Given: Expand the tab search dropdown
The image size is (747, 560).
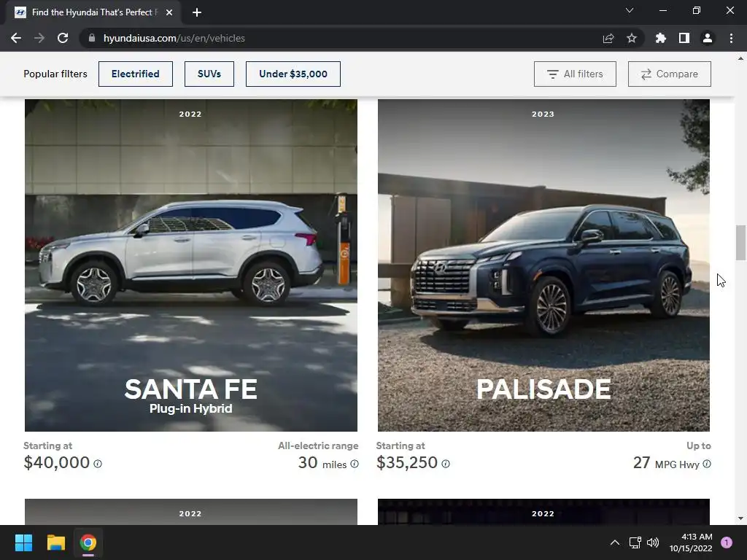Looking at the screenshot, I should (630, 10).
